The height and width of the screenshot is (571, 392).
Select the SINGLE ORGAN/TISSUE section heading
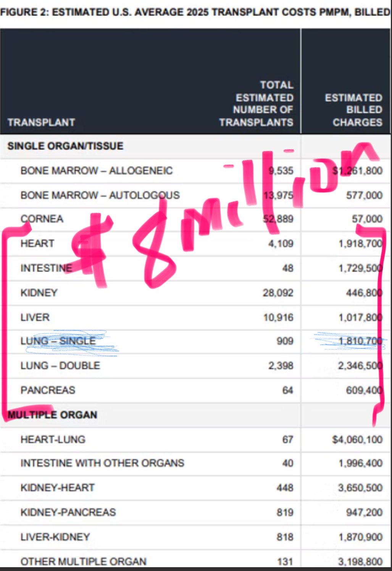65,146
